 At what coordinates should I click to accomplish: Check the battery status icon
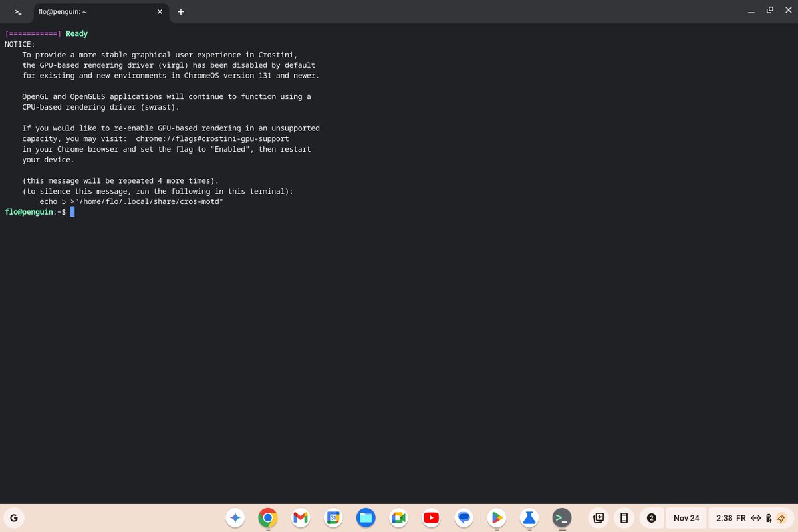click(x=769, y=518)
